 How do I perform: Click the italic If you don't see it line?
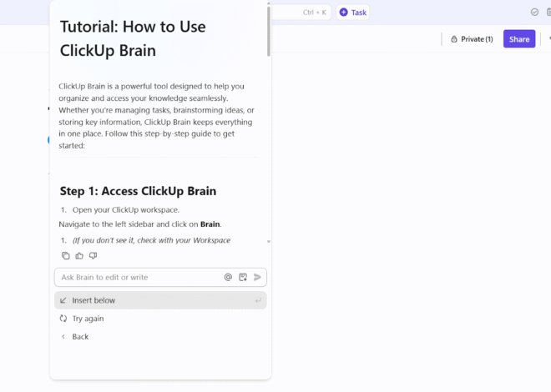pyautogui.click(x=151, y=240)
